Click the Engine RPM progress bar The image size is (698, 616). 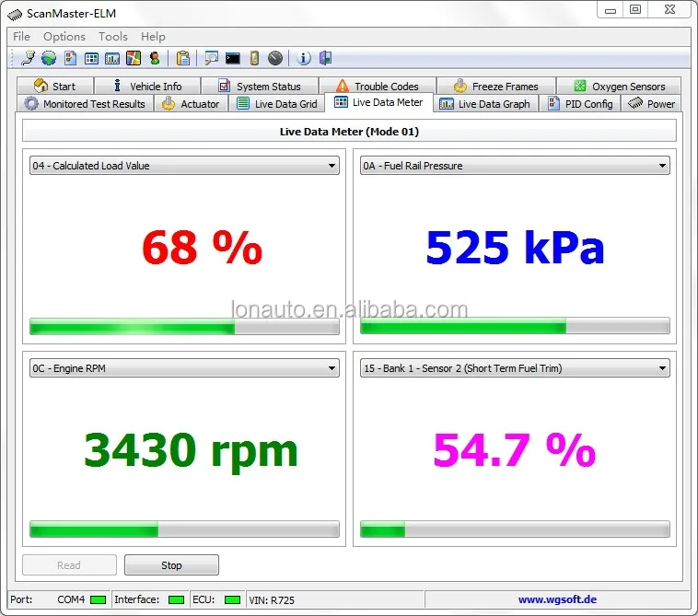click(x=184, y=529)
